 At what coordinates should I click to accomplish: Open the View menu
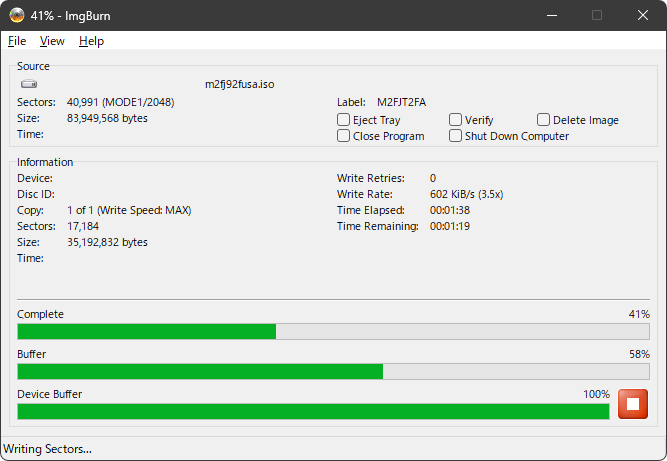pos(52,41)
